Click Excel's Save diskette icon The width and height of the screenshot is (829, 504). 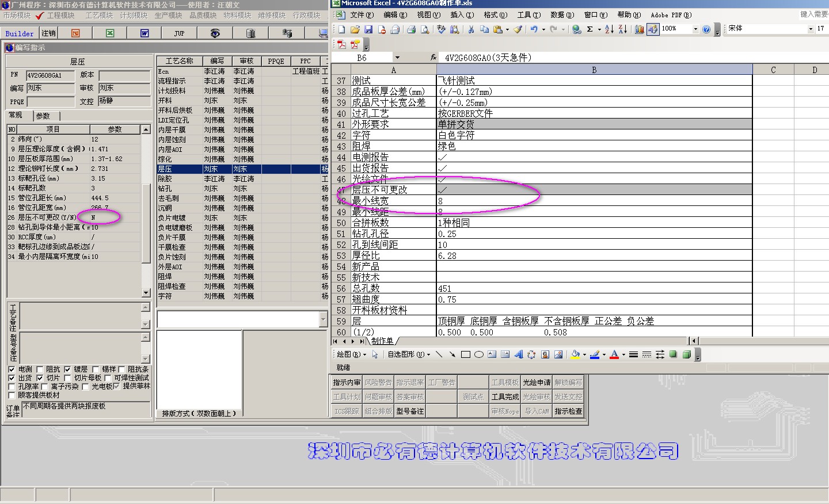(368, 29)
